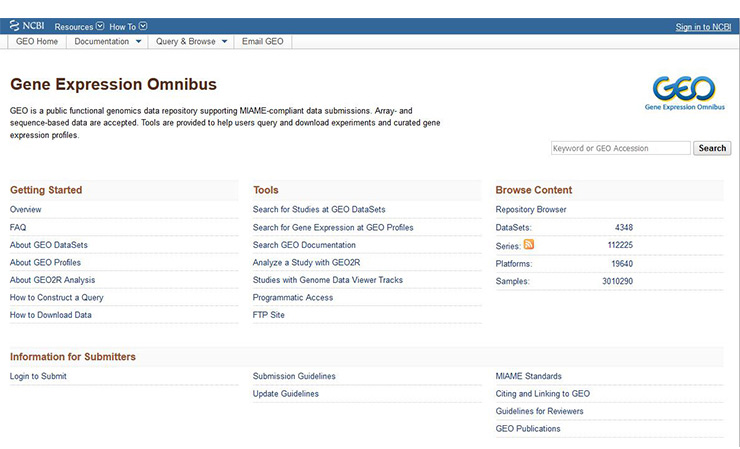Image resolution: width=740 pixels, height=449 pixels.
Task: Open Studies with Genome Data Viewer Tracks
Action: 328,280
